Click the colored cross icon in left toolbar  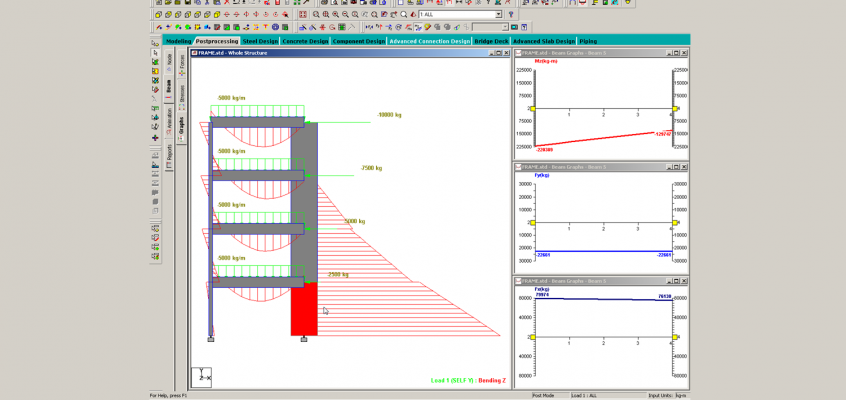[x=155, y=137]
